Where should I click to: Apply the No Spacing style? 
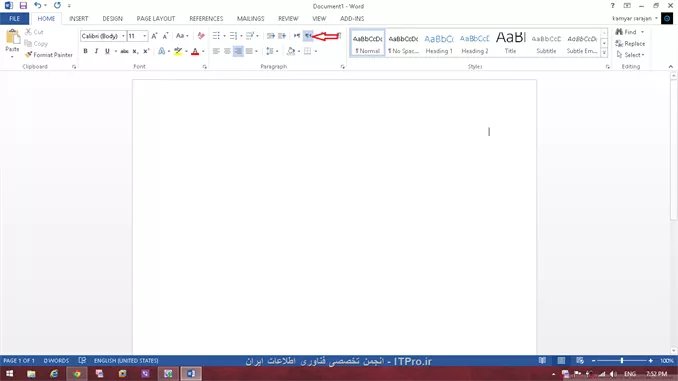(403, 43)
